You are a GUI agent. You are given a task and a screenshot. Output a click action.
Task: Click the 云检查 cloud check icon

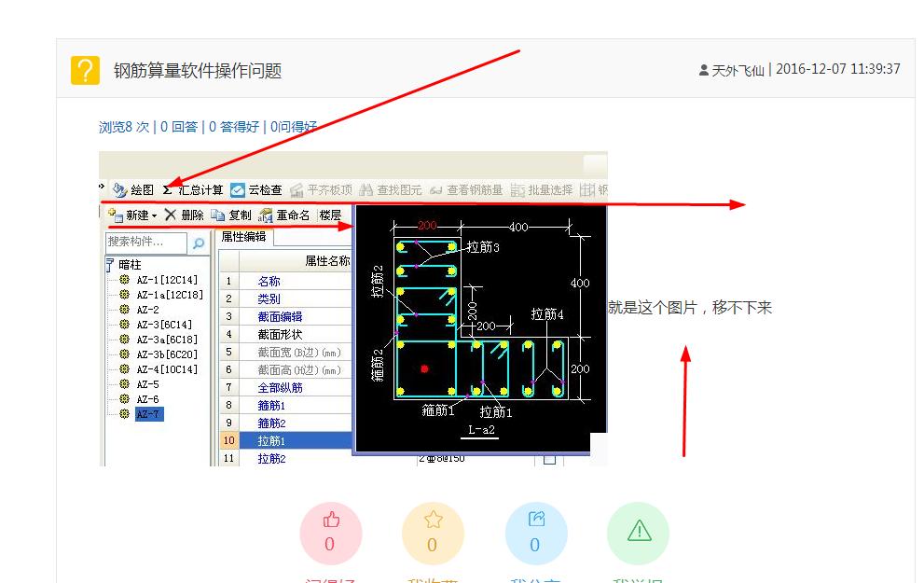point(238,189)
